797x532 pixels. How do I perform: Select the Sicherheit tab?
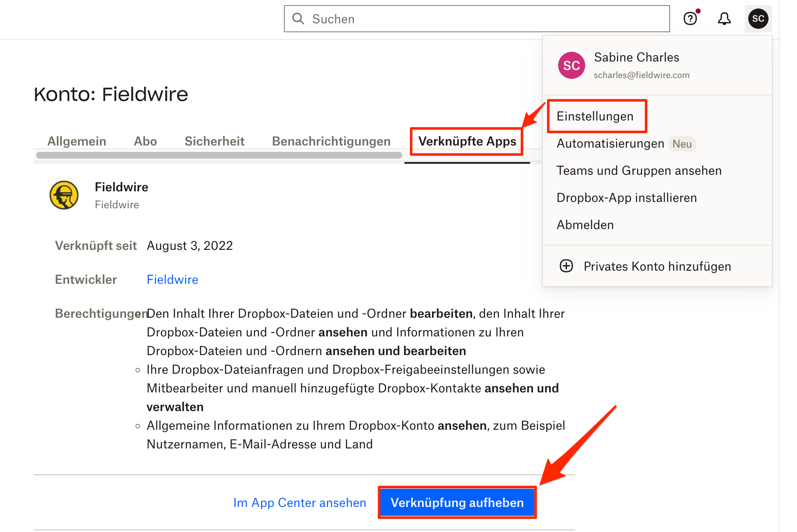tap(215, 141)
